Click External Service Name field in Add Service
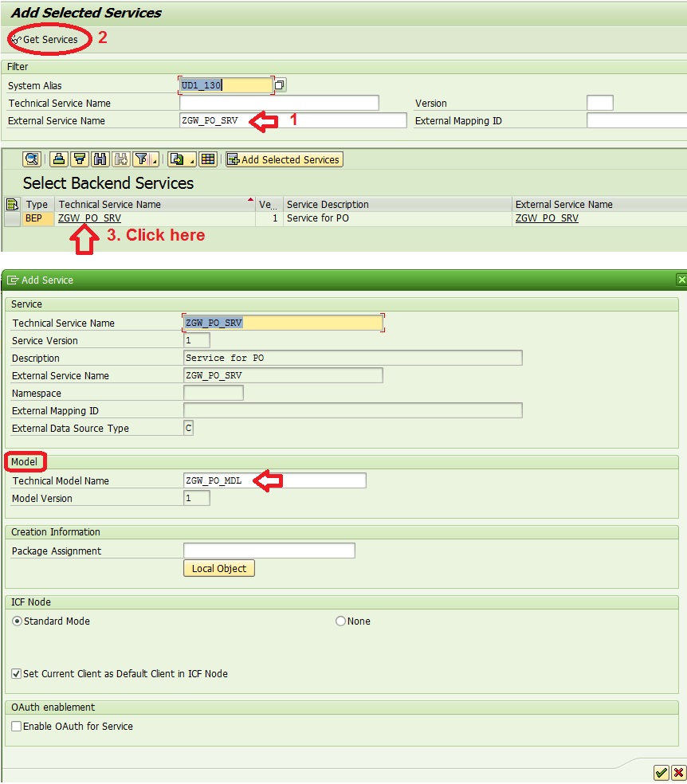 (283, 375)
